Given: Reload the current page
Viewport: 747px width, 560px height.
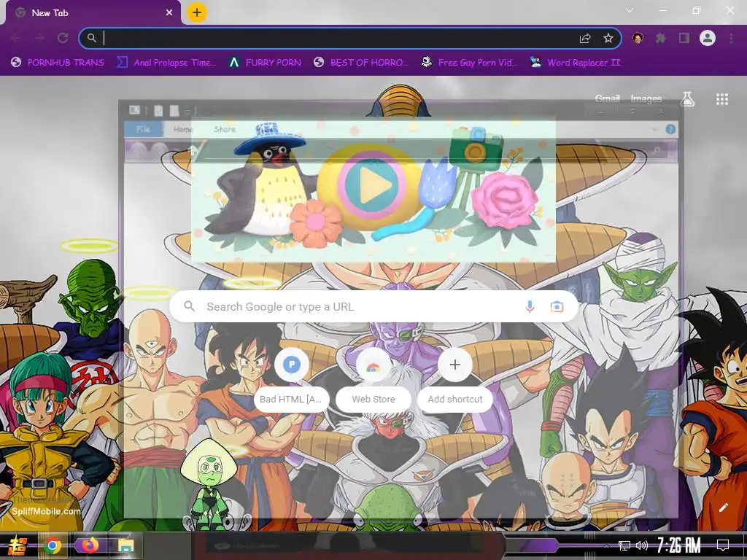Looking at the screenshot, I should [63, 38].
